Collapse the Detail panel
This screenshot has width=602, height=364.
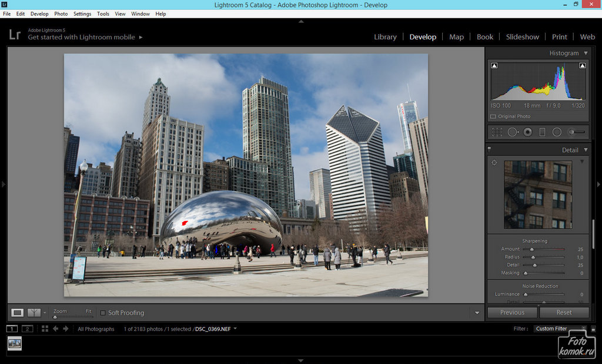click(586, 150)
